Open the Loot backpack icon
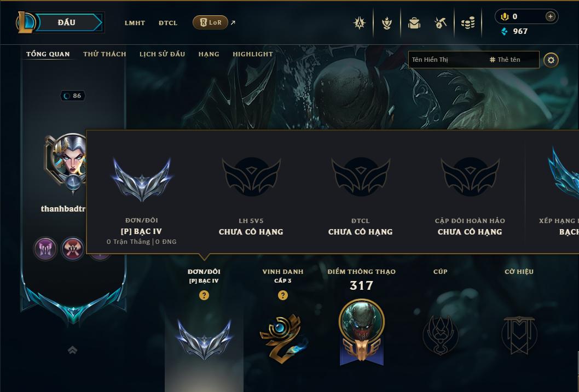Image resolution: width=579 pixels, height=392 pixels. [x=414, y=23]
